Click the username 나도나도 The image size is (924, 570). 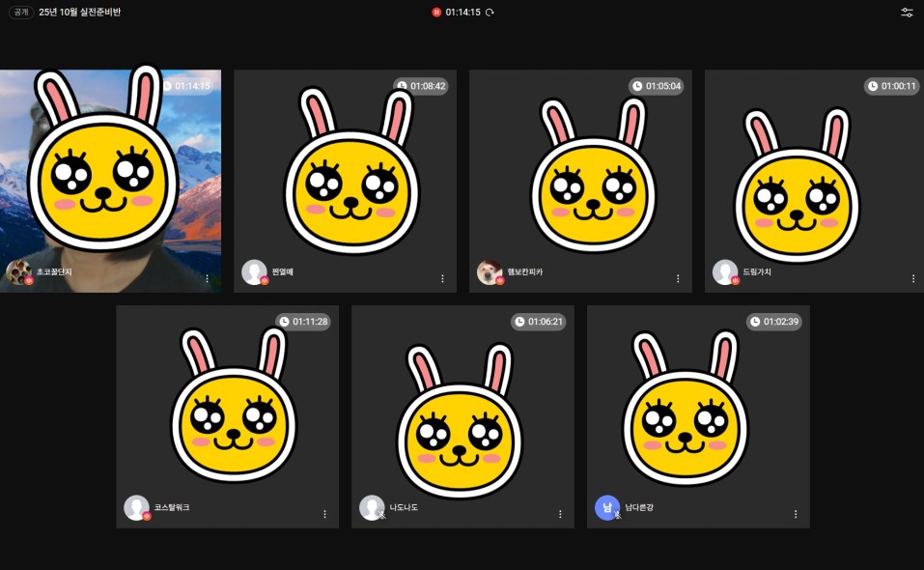[x=404, y=507]
